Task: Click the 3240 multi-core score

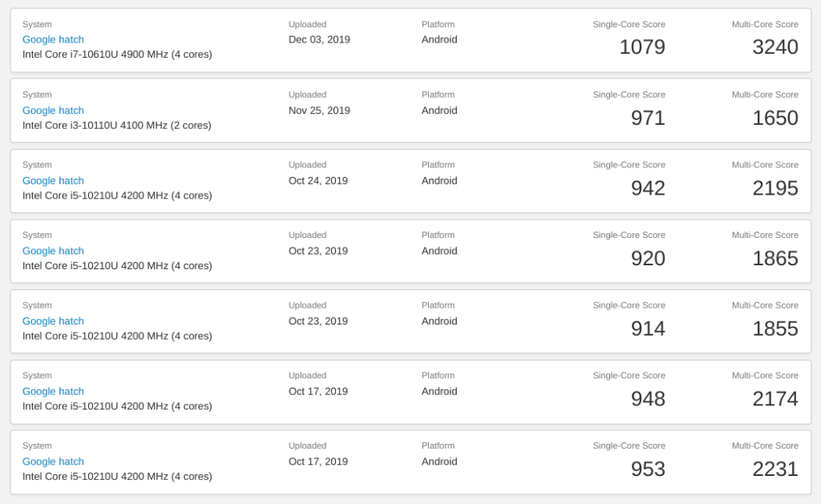Action: [x=775, y=47]
